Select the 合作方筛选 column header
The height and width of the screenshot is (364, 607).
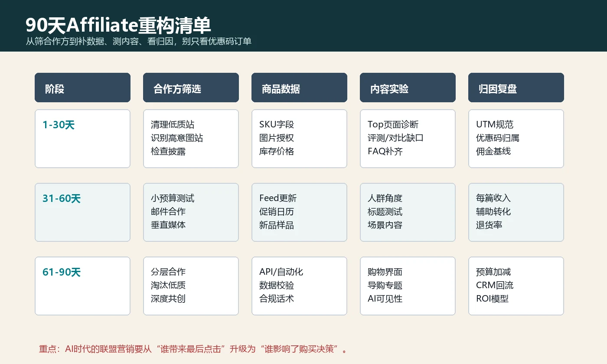click(x=191, y=88)
